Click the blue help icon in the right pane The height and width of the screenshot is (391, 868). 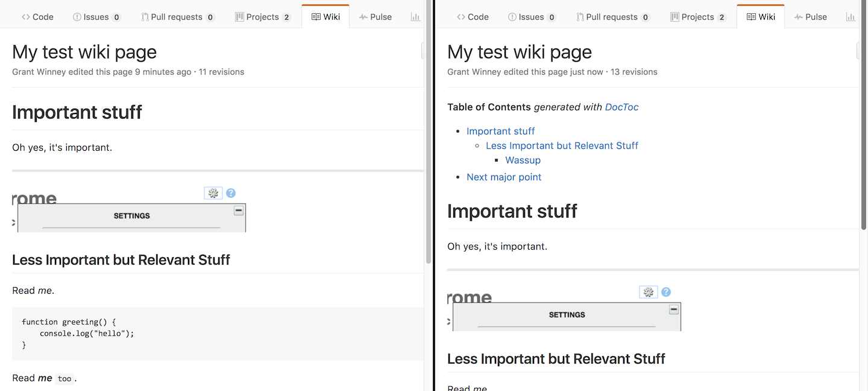(x=666, y=292)
